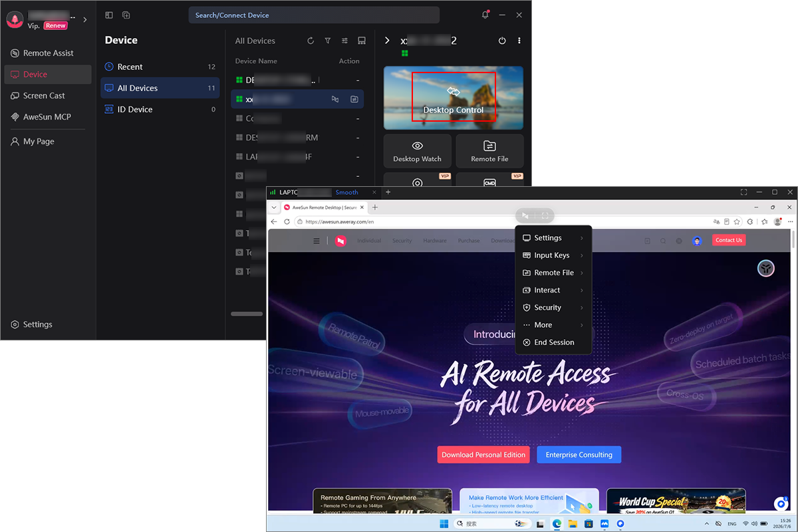Open the remote file icon in selected row
The height and width of the screenshot is (532, 798).
pos(354,99)
